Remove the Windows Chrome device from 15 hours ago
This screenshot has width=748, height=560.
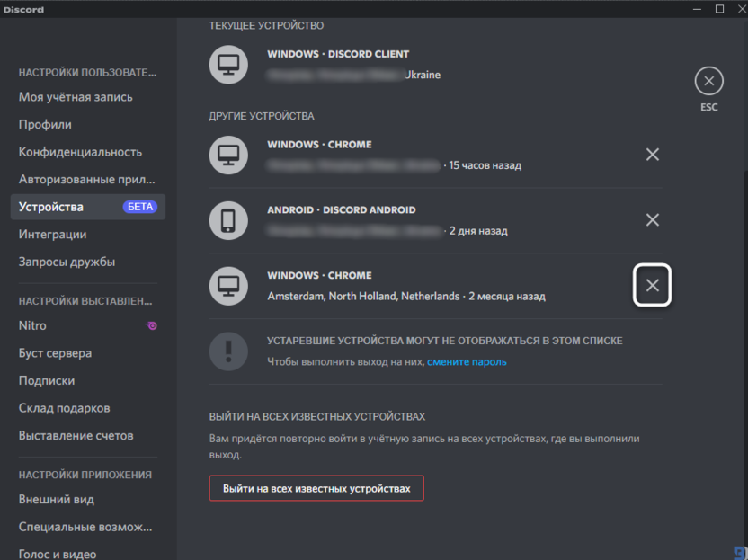[652, 155]
